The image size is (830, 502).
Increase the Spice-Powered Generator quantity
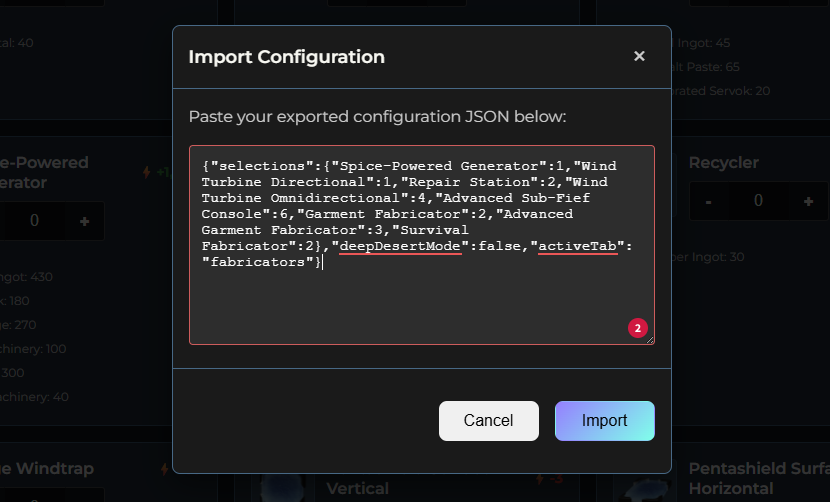click(84, 221)
